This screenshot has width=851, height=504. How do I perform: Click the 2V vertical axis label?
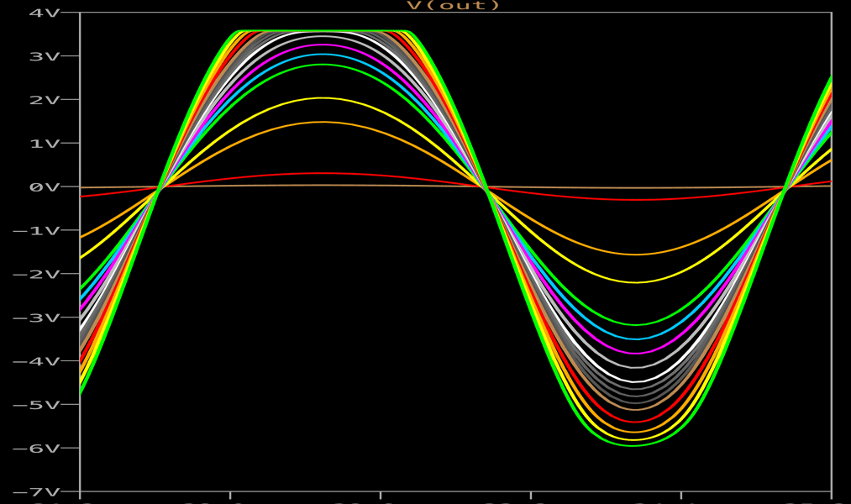click(x=44, y=100)
